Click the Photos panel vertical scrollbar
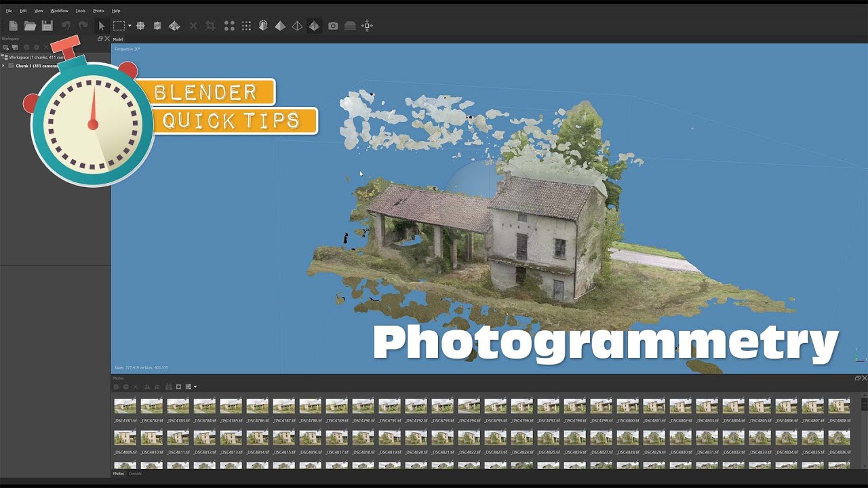 864,430
